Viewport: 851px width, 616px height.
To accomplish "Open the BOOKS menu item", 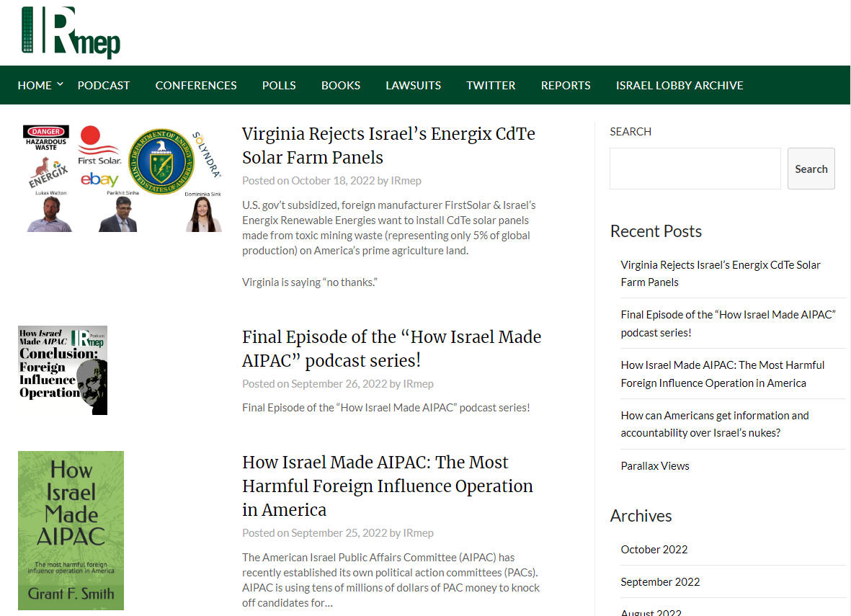I will pyautogui.click(x=341, y=85).
